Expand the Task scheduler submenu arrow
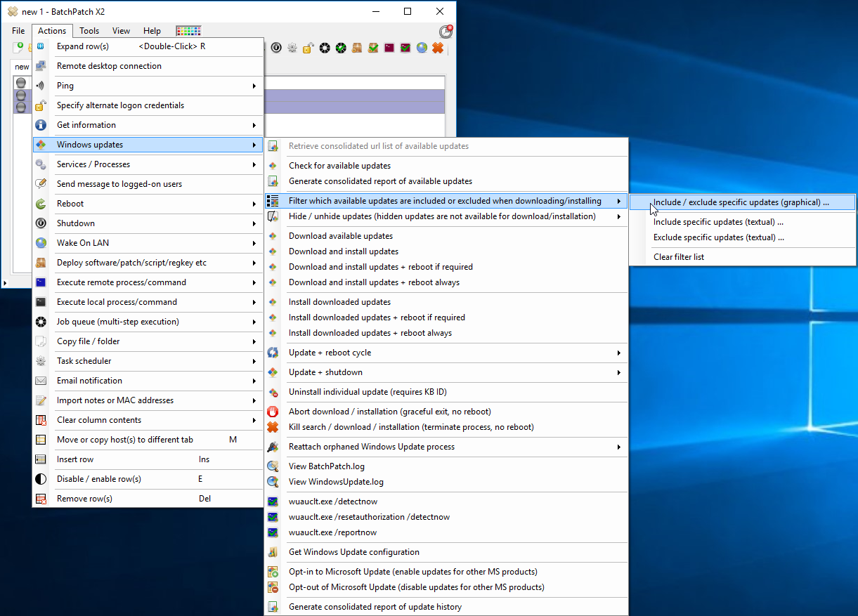Screen dimensions: 858x616 tap(254, 361)
